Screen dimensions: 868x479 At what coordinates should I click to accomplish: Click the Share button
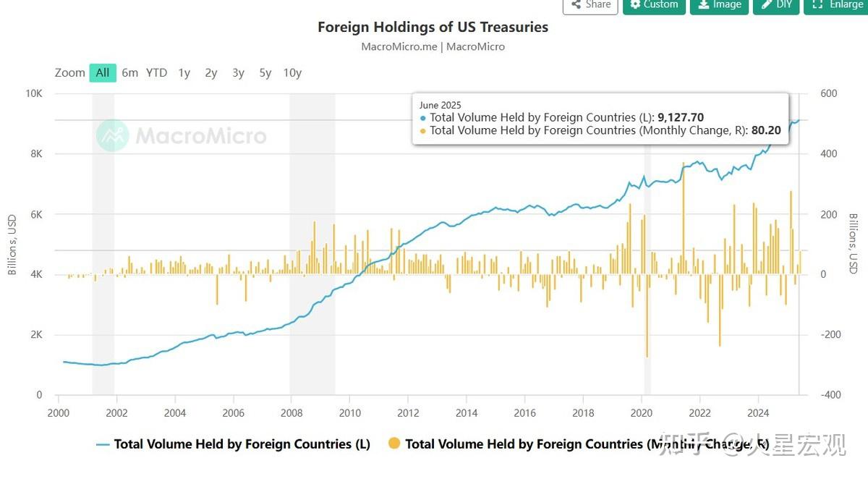590,5
